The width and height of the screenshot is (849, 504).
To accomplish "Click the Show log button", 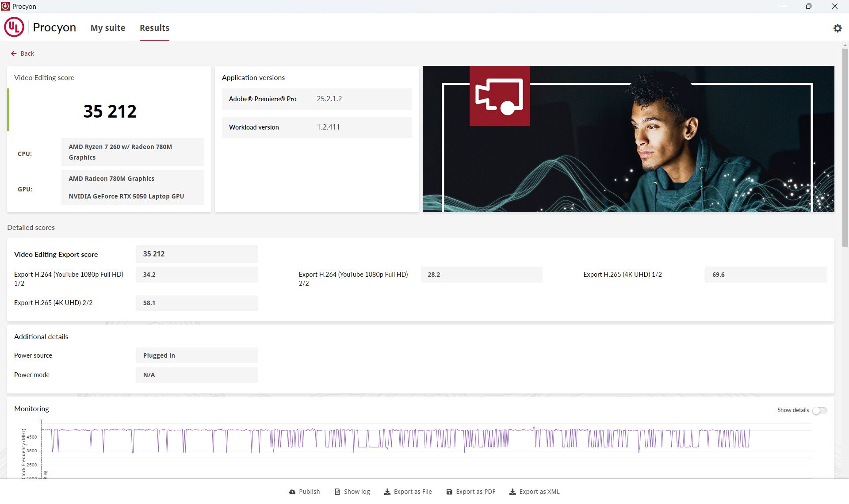I will (x=356, y=492).
